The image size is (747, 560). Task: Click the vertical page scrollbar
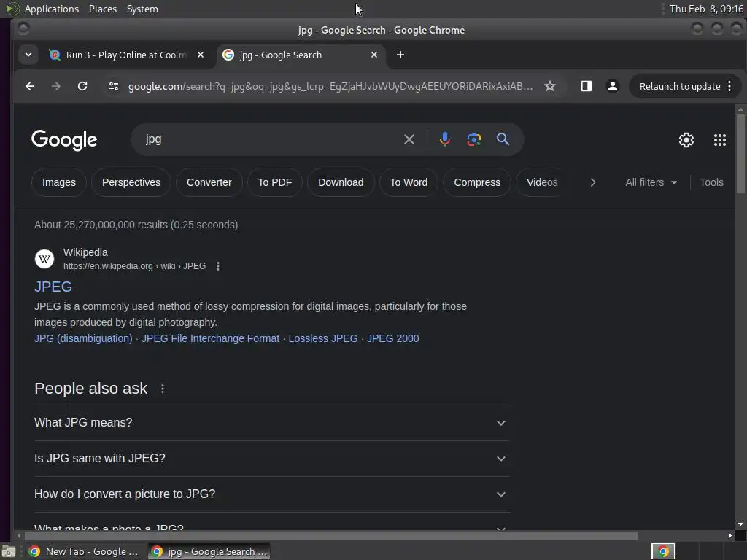(x=740, y=154)
